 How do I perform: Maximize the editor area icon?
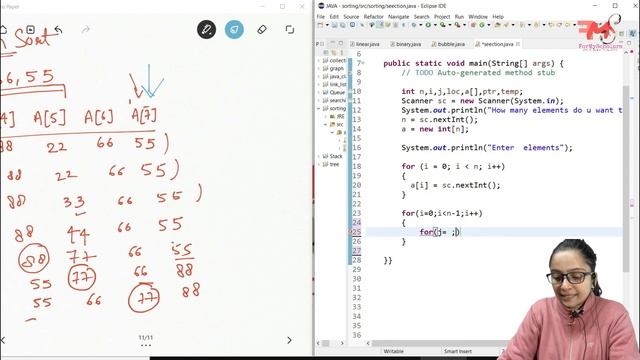(629, 42)
